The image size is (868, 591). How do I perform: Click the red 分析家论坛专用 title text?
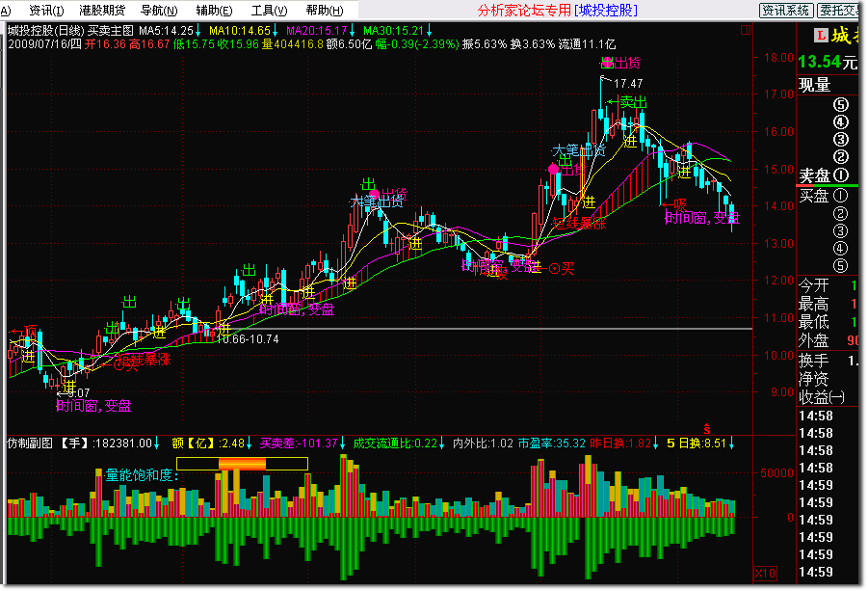click(x=524, y=10)
